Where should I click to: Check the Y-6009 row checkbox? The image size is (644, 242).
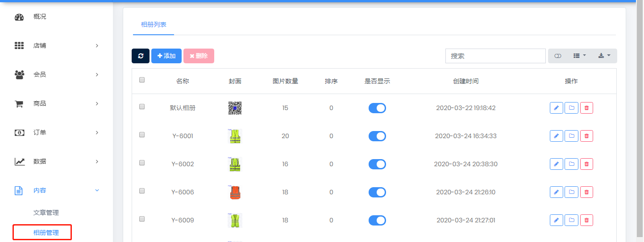142,219
